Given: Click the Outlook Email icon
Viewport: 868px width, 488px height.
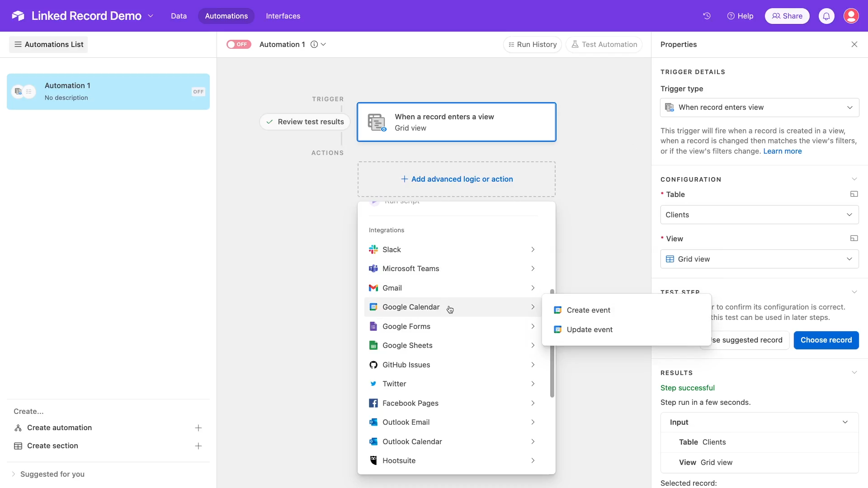Looking at the screenshot, I should (x=373, y=422).
